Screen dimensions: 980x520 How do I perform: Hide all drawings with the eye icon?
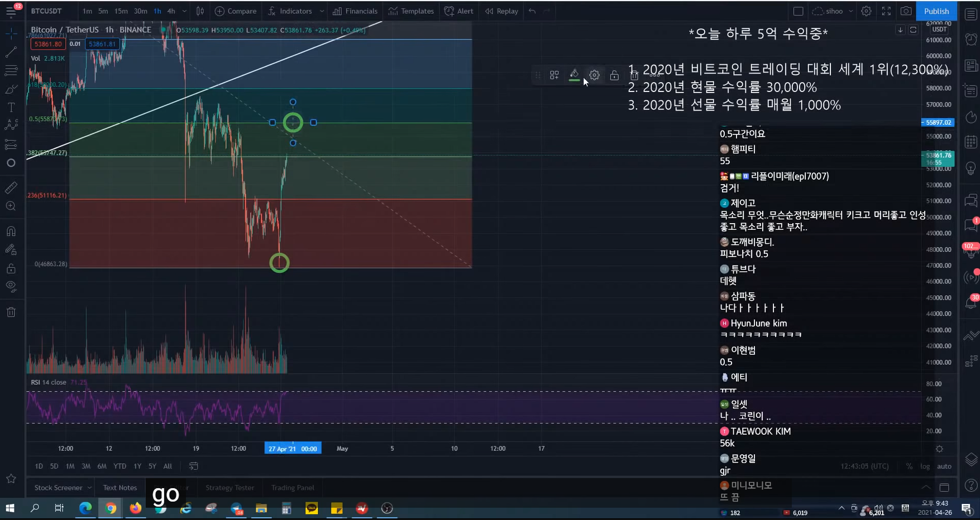11,287
